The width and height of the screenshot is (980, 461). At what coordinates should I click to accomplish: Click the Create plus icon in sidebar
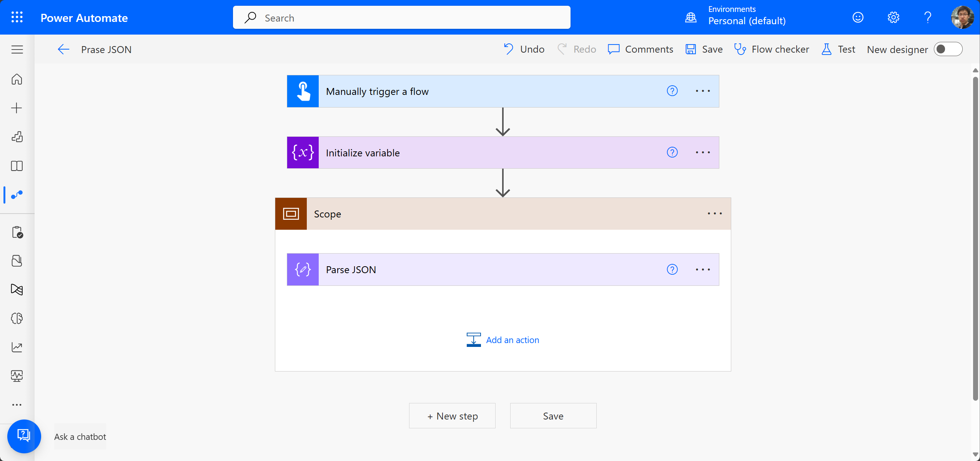(x=17, y=108)
